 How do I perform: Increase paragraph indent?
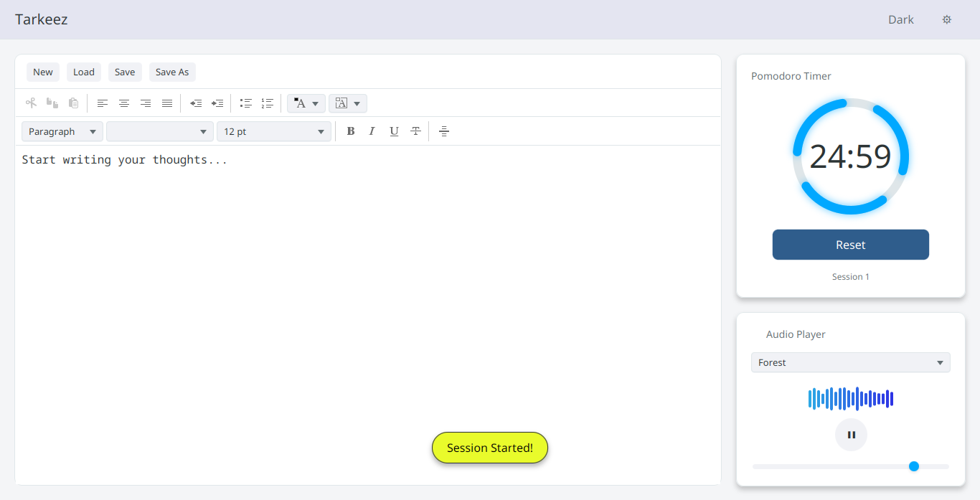pyautogui.click(x=217, y=103)
